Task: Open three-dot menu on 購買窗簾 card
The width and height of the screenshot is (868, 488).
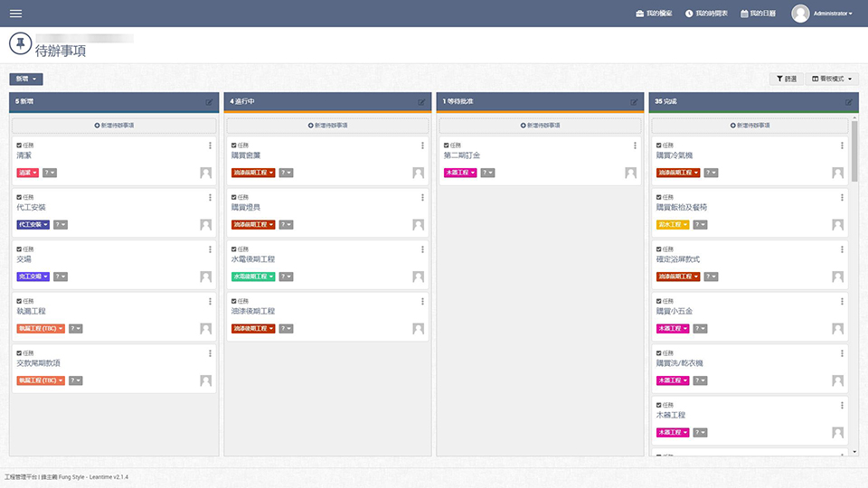Action: [x=421, y=145]
